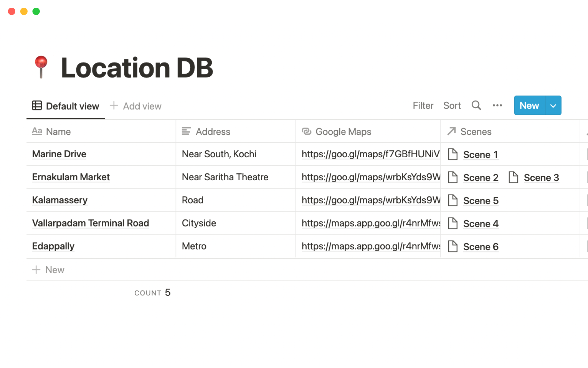Click the plus icon beside Add view
The height and width of the screenshot is (368, 588).
[x=114, y=105]
